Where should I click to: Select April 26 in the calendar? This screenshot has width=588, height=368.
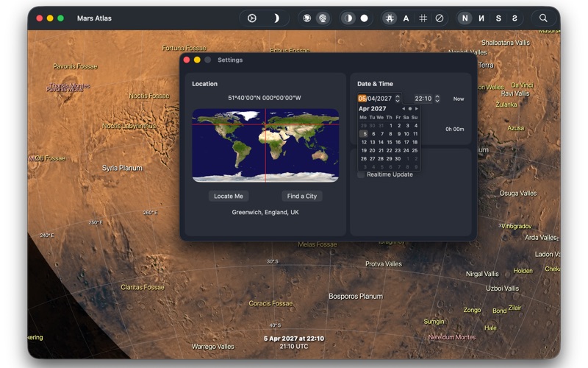click(364, 158)
